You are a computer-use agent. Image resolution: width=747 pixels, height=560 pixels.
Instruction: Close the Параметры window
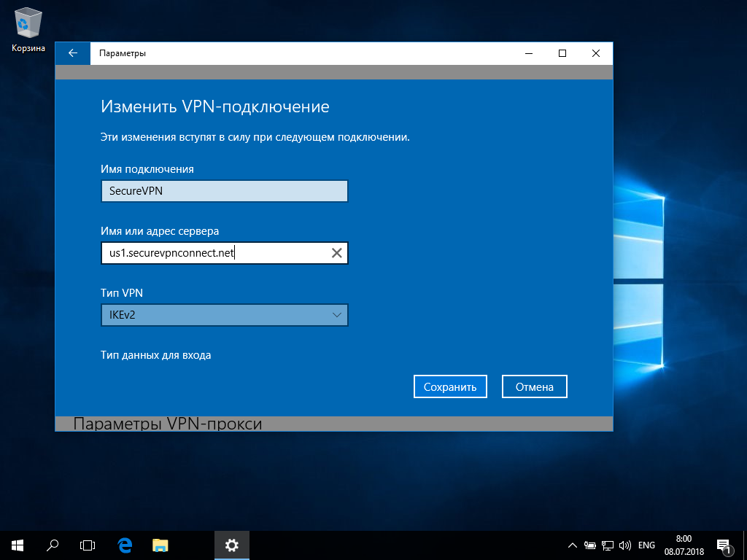tap(595, 53)
